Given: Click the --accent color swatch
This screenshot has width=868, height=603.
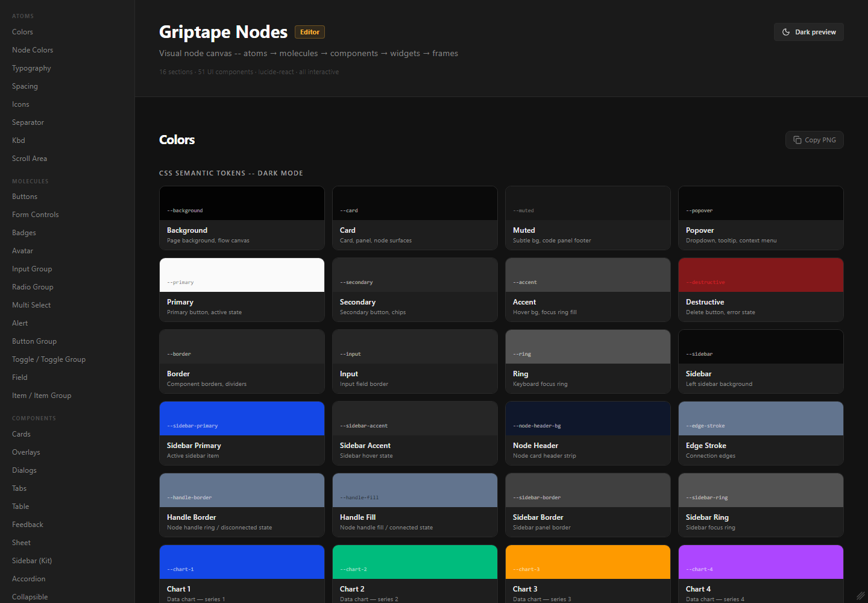Looking at the screenshot, I should [588, 275].
